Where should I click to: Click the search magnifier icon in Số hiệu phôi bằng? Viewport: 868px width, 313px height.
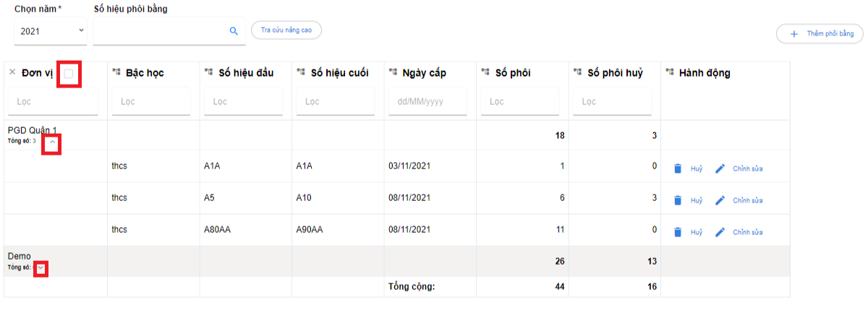click(x=234, y=31)
